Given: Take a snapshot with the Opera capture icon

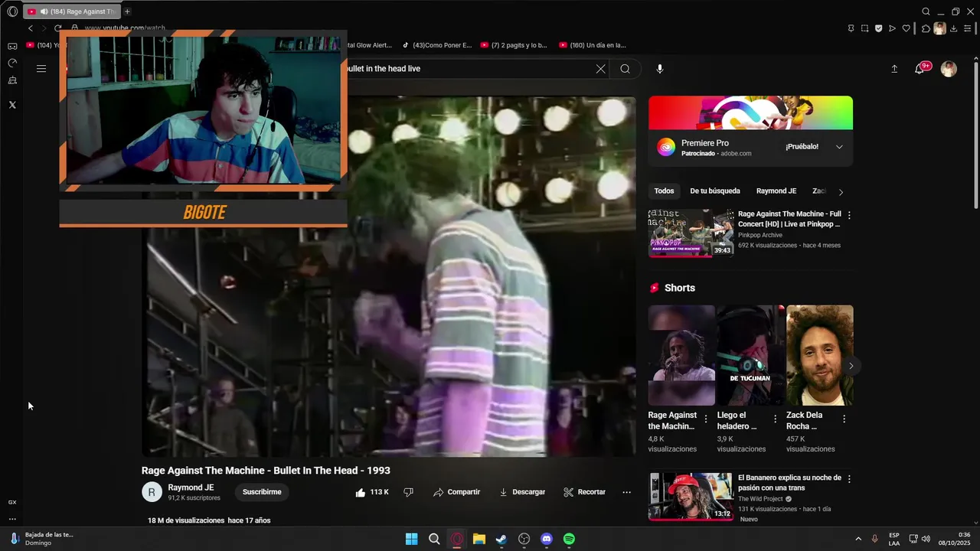Looking at the screenshot, I should tap(864, 28).
